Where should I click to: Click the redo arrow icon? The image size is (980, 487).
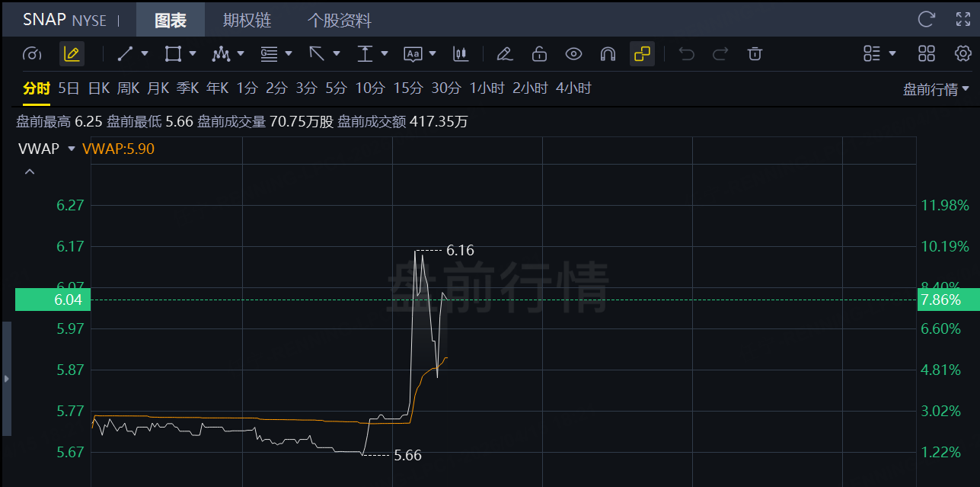(x=720, y=54)
